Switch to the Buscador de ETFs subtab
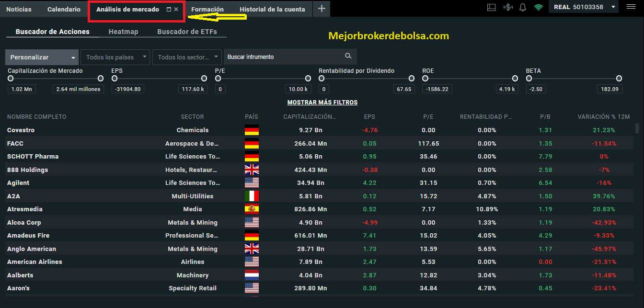The height and width of the screenshot is (308, 644). click(187, 32)
